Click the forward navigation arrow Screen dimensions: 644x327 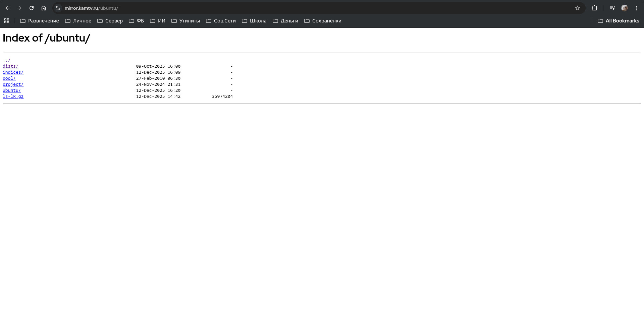[19, 8]
